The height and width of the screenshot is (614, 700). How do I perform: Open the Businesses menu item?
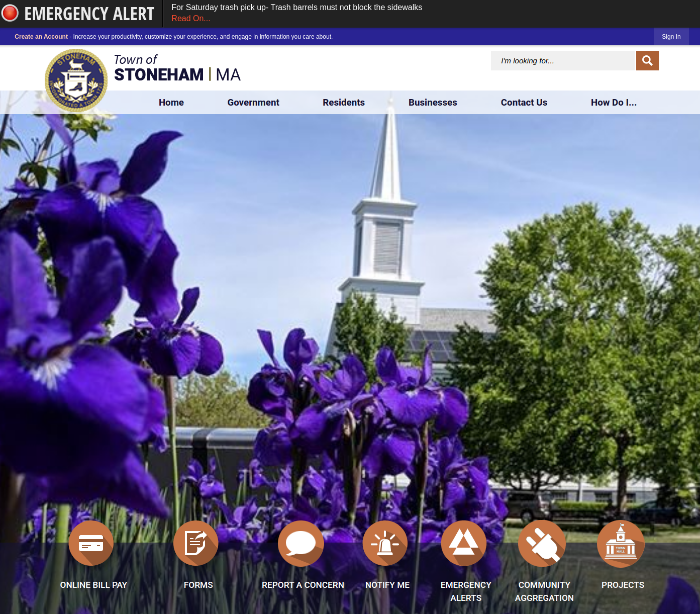tap(432, 103)
